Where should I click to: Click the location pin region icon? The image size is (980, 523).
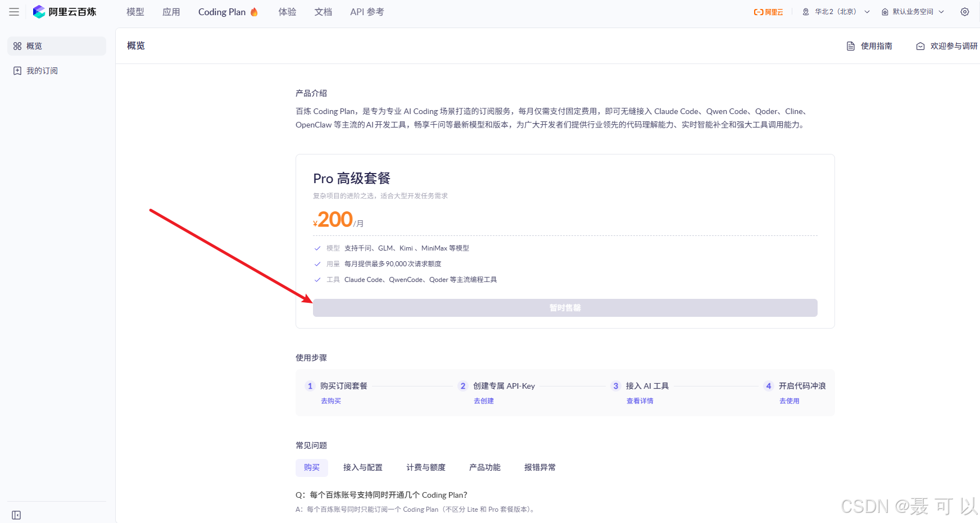click(806, 12)
